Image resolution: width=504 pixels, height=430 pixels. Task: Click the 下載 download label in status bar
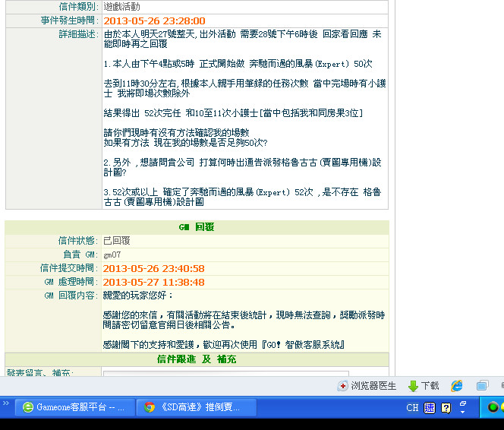430,386
